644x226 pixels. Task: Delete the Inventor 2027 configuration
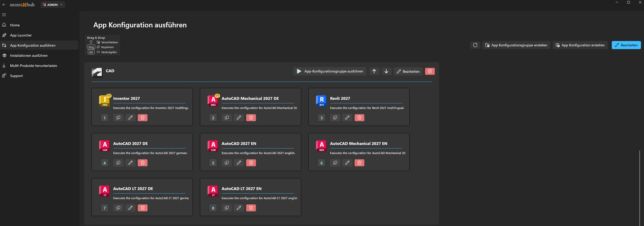143,118
